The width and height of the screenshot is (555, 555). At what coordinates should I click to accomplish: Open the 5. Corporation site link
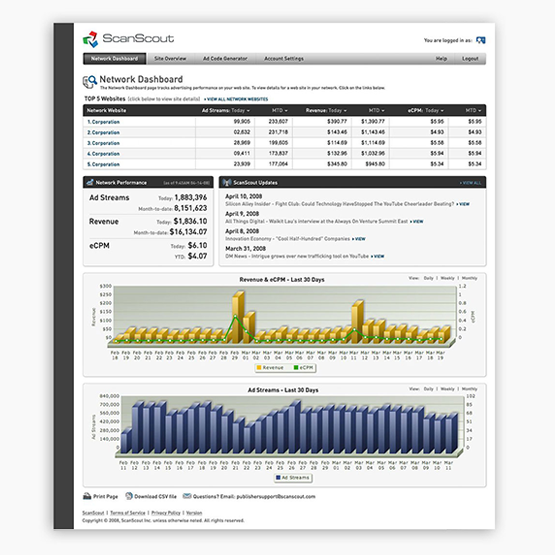point(104,164)
